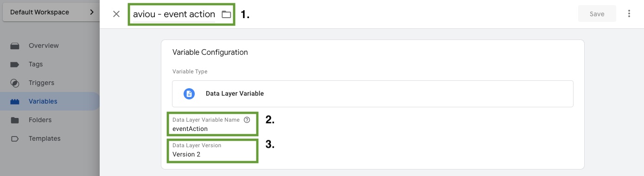Edit the variable title aviou - event action
The width and height of the screenshot is (644, 176).
coord(174,14)
